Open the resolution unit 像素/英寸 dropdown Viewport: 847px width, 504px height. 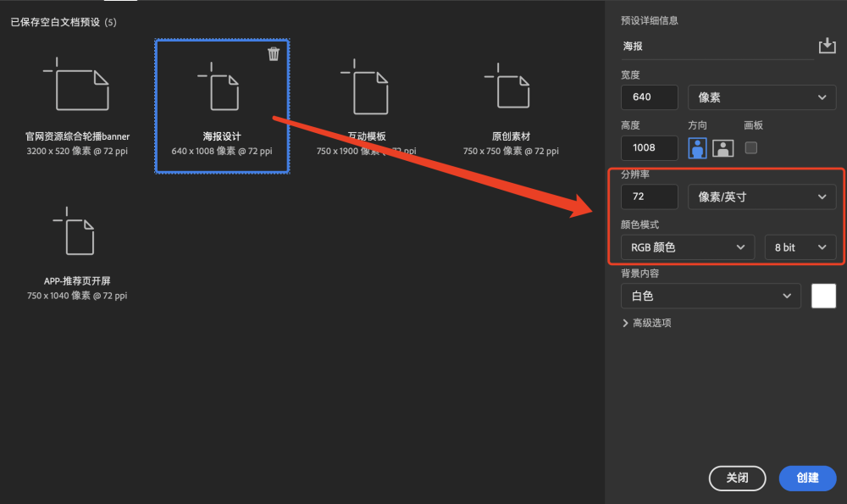(x=761, y=197)
